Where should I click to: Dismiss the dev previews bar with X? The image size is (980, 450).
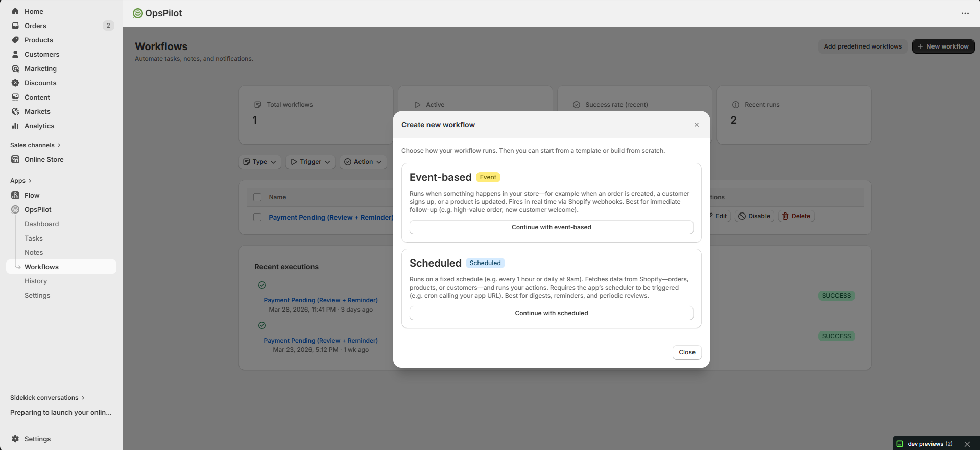(967, 444)
